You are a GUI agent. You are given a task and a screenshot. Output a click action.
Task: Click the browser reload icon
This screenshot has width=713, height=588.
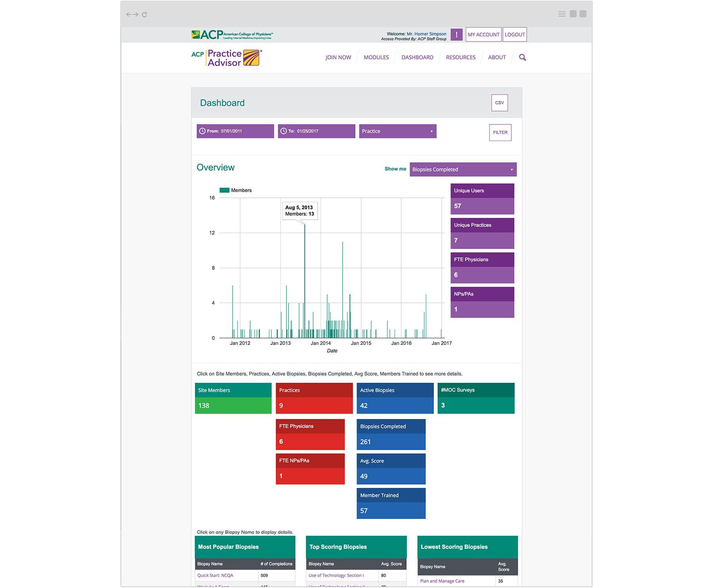pos(145,15)
